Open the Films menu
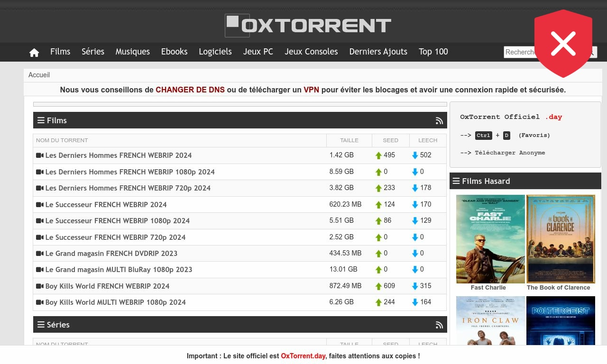 (x=60, y=52)
